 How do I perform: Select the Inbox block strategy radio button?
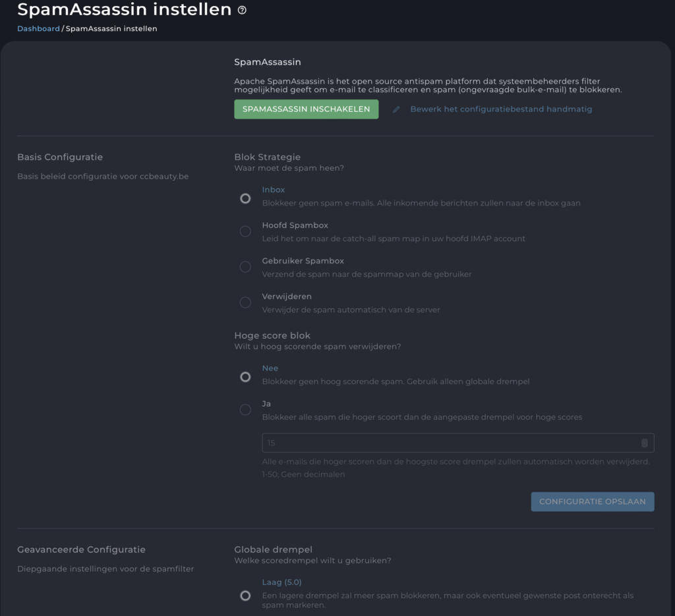(x=245, y=198)
